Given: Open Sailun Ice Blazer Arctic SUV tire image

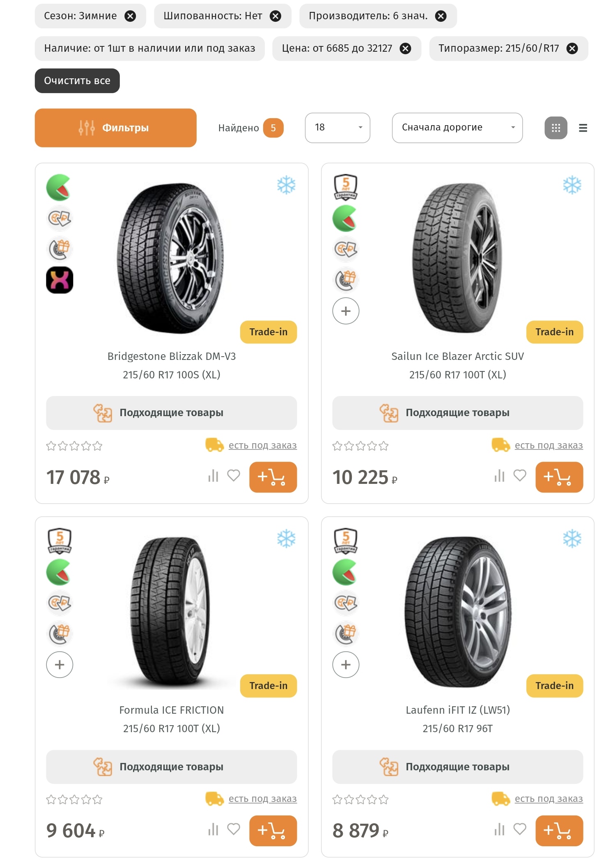Looking at the screenshot, I should click(457, 257).
